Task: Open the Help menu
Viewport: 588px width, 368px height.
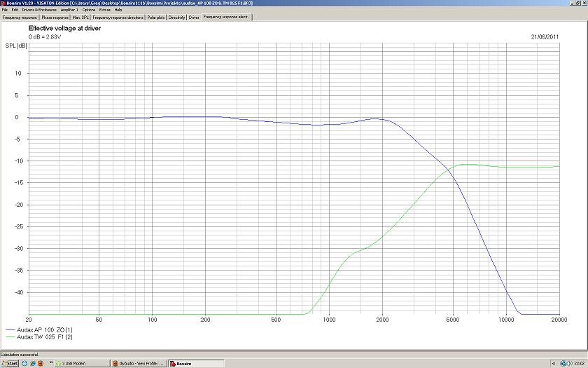Action: click(118, 10)
